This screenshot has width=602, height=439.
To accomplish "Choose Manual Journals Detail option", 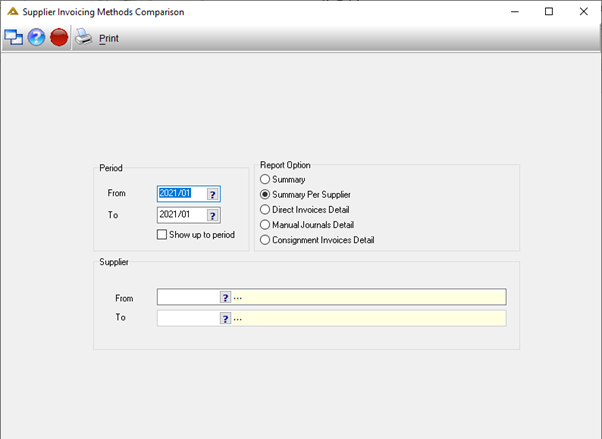I will tap(265, 225).
